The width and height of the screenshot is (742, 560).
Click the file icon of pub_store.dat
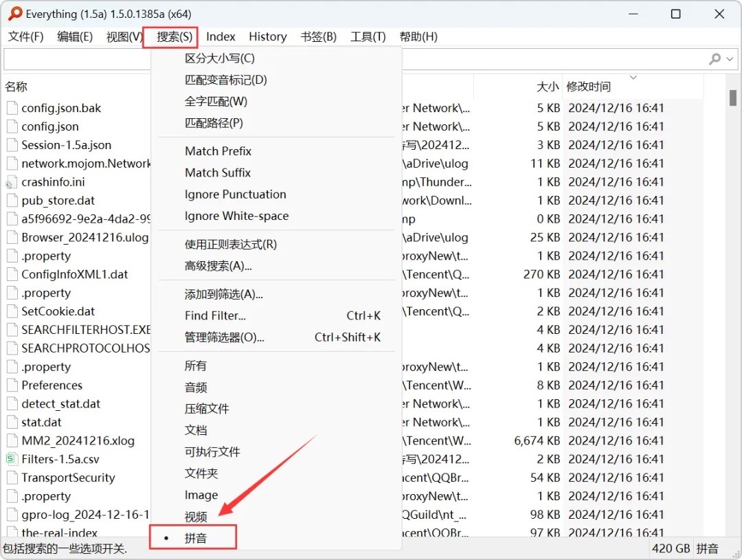(x=12, y=201)
